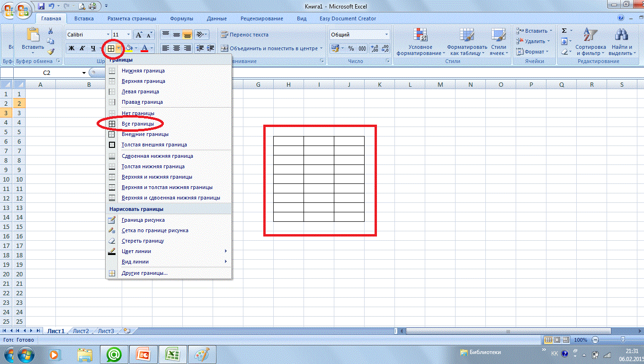The width and height of the screenshot is (644, 364).
Task: Open Другие границы... dialog entry
Action: [x=168, y=273]
